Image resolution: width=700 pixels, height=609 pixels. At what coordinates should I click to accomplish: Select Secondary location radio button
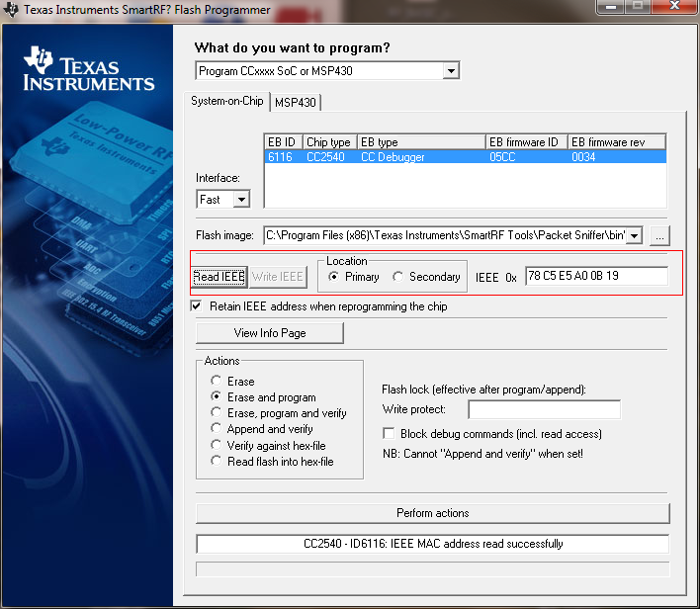(397, 277)
